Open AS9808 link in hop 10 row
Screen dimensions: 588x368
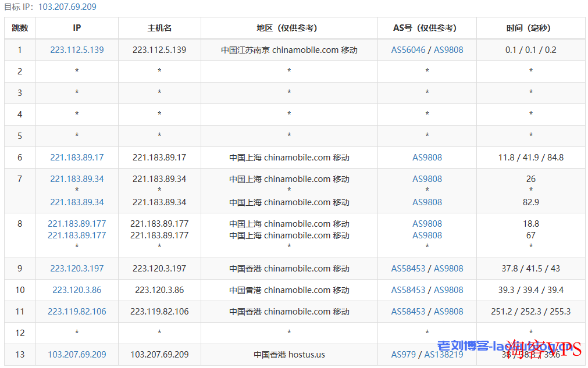[x=448, y=290]
